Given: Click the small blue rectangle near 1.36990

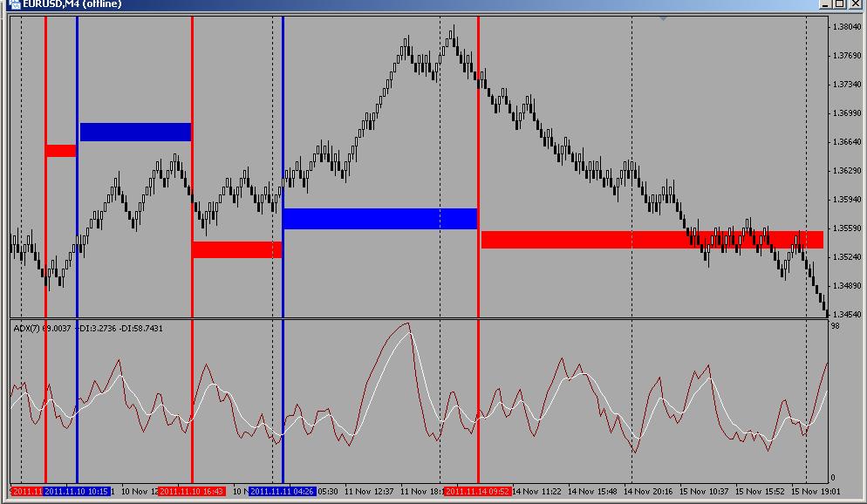Looking at the screenshot, I should [135, 132].
